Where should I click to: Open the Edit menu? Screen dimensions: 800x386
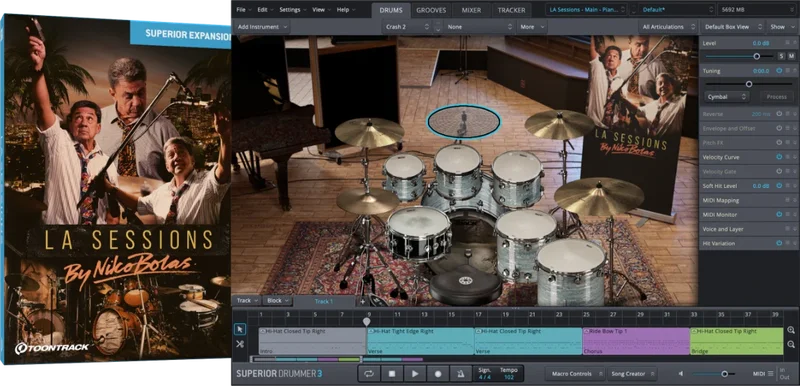pos(265,10)
